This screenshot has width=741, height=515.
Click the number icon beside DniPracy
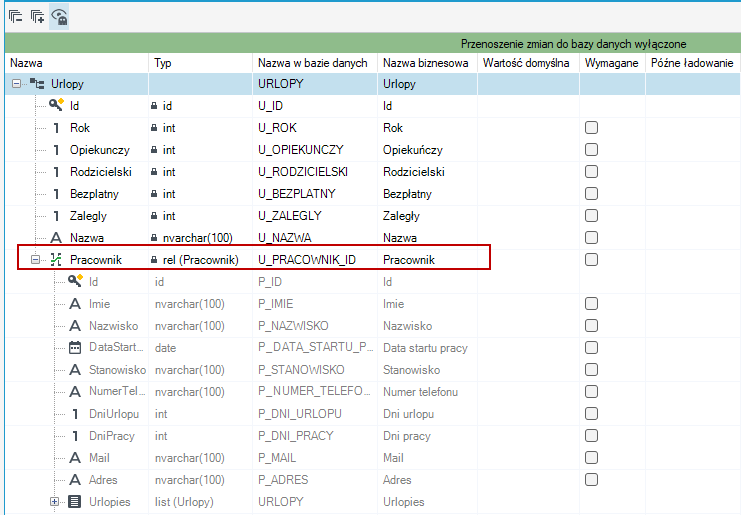75,436
